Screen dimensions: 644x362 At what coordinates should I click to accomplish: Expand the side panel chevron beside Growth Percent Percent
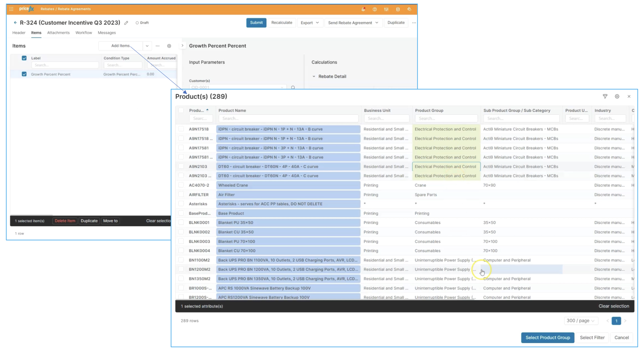point(182,46)
